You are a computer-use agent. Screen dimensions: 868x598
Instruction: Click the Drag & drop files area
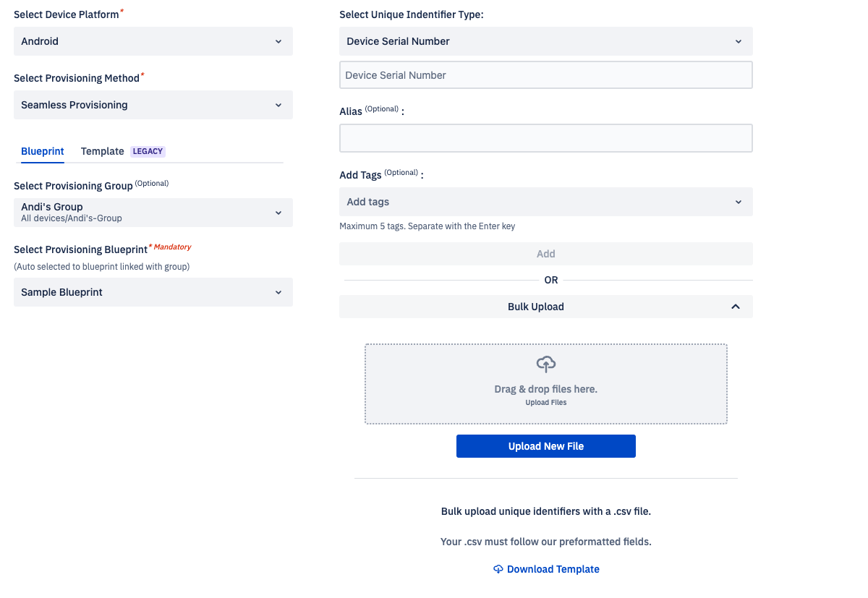pos(546,384)
